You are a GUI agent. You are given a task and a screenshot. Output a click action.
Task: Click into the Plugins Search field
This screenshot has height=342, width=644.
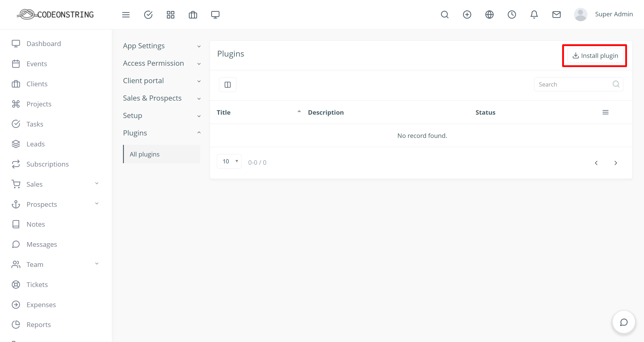[578, 84]
